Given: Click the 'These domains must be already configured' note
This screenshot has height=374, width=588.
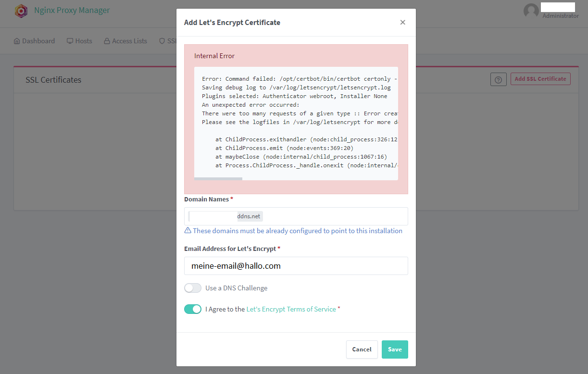Looking at the screenshot, I should pos(298,231).
